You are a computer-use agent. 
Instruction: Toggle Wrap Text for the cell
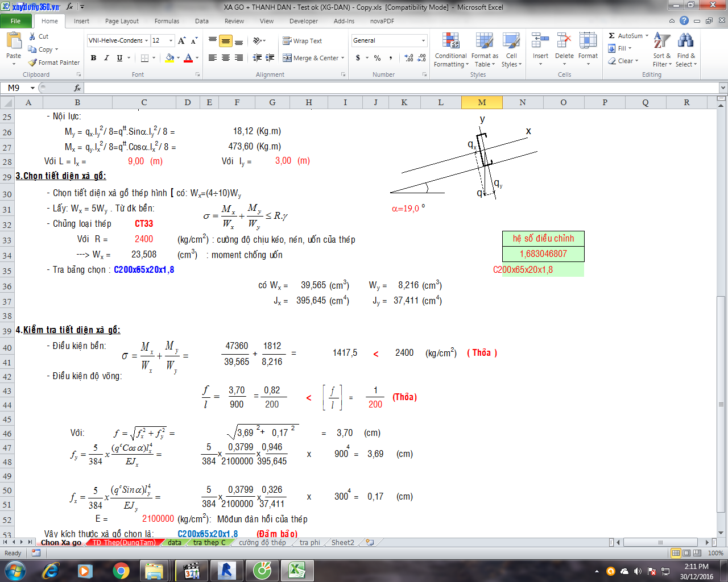pos(303,41)
